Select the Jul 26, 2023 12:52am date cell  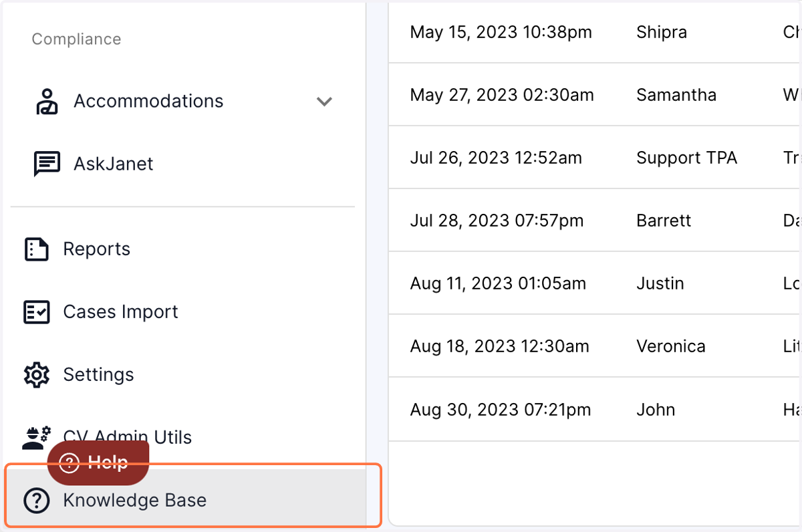(x=496, y=158)
